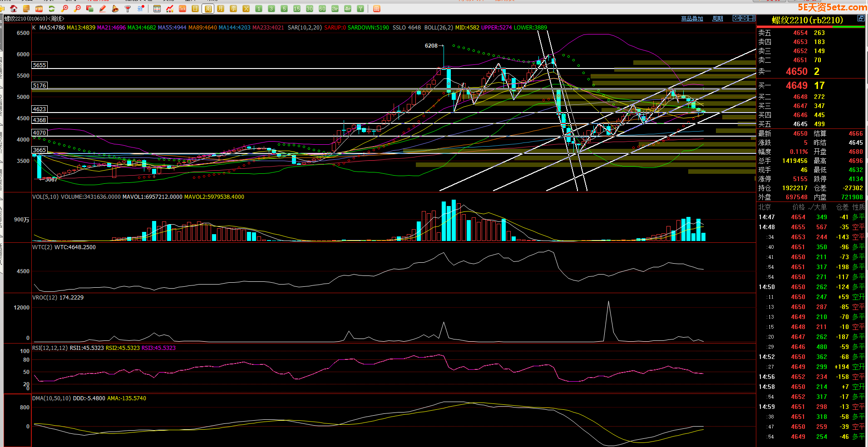Open the 商品叠加 overlay link
Screen dimensions: 868x447
[x=692, y=19]
